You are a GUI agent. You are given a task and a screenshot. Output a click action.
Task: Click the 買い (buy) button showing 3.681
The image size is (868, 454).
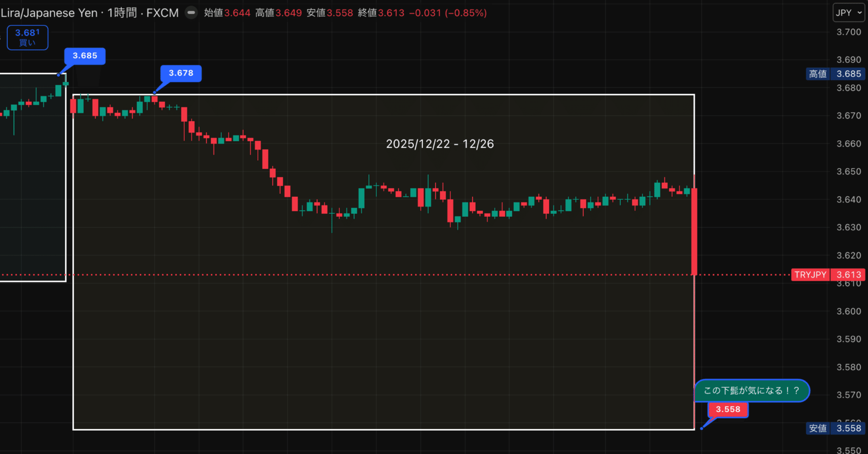pyautogui.click(x=27, y=37)
